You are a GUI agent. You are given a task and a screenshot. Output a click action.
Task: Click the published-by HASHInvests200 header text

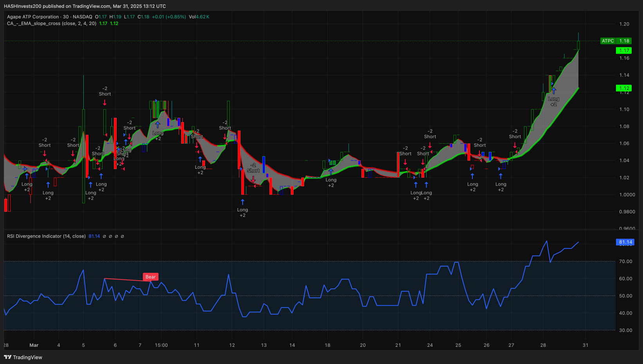pyautogui.click(x=85, y=6)
